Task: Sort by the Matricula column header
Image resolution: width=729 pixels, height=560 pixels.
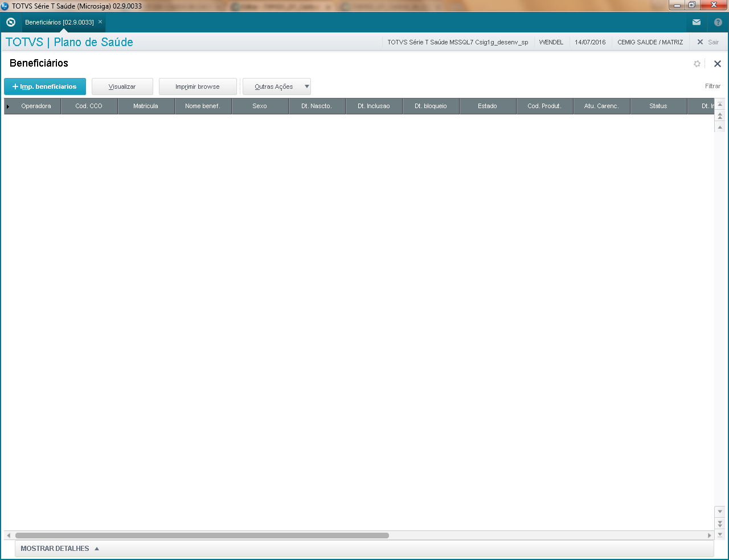Action: (x=146, y=106)
